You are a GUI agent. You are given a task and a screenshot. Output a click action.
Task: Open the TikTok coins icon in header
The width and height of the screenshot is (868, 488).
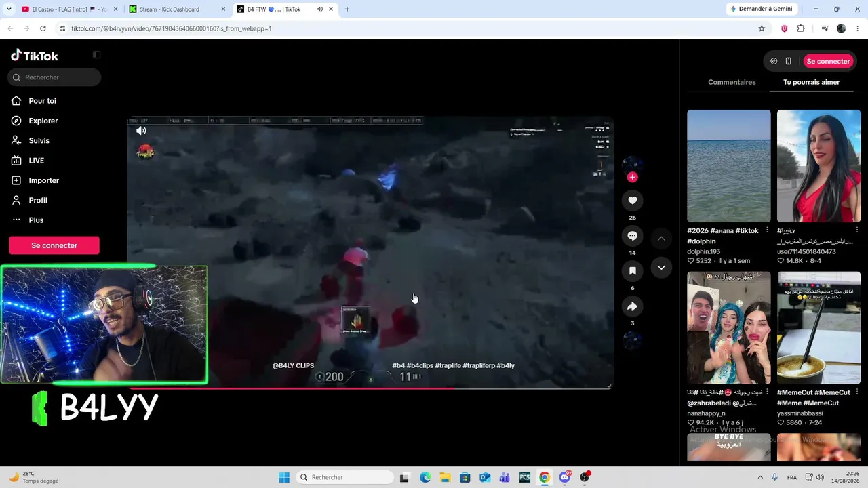774,61
